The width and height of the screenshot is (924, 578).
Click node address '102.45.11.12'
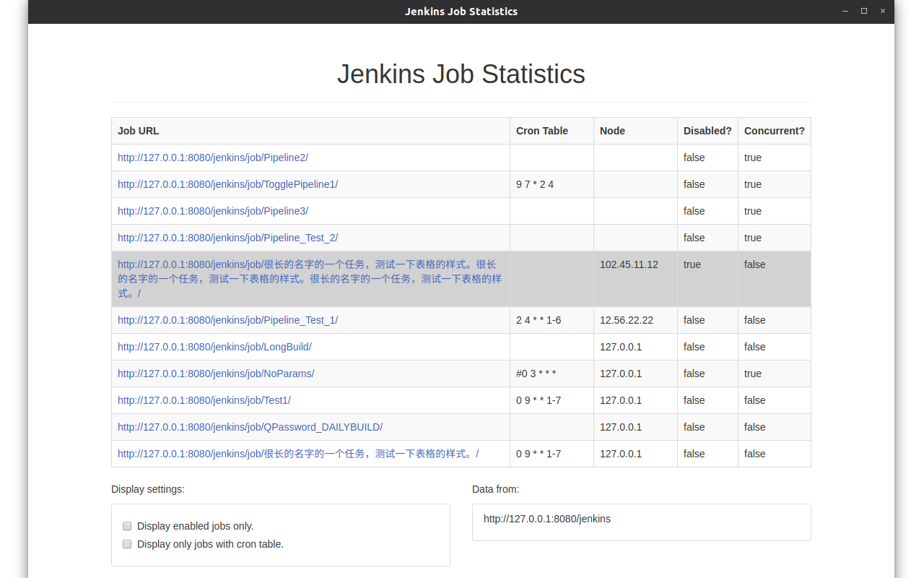tap(629, 264)
